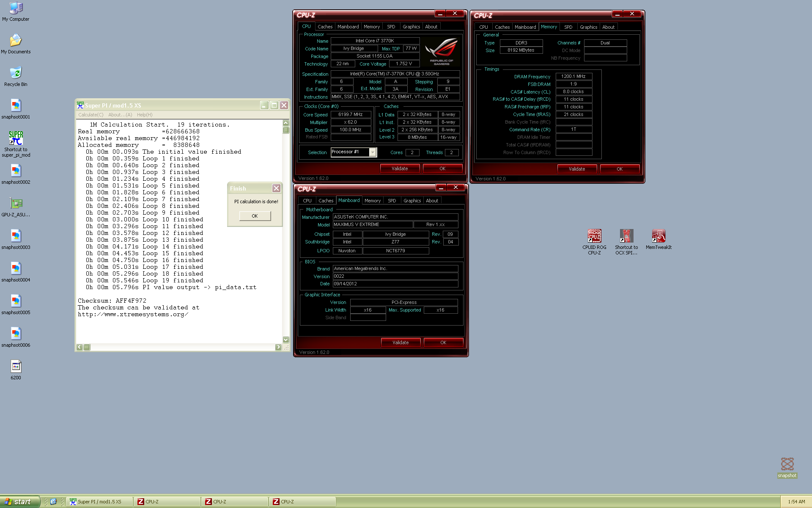Select snaphsot0005 desktop file
Viewport: 812px width, 508px height.
[x=16, y=305]
